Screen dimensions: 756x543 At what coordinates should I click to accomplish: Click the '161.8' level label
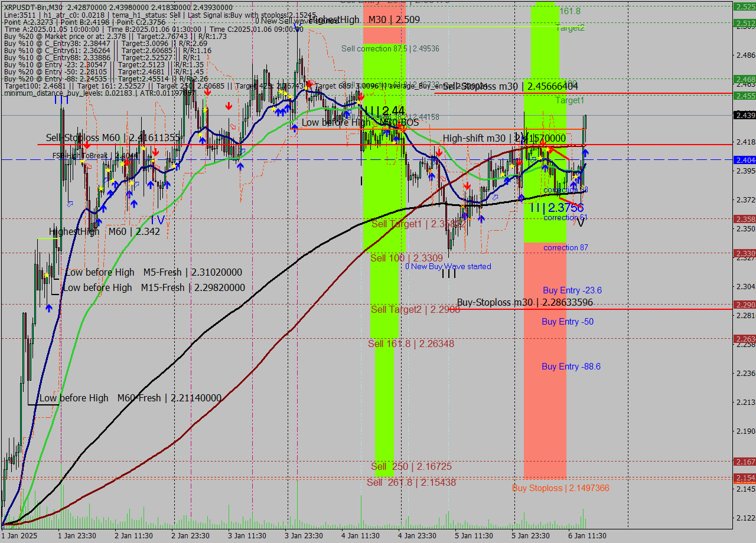pos(570,11)
